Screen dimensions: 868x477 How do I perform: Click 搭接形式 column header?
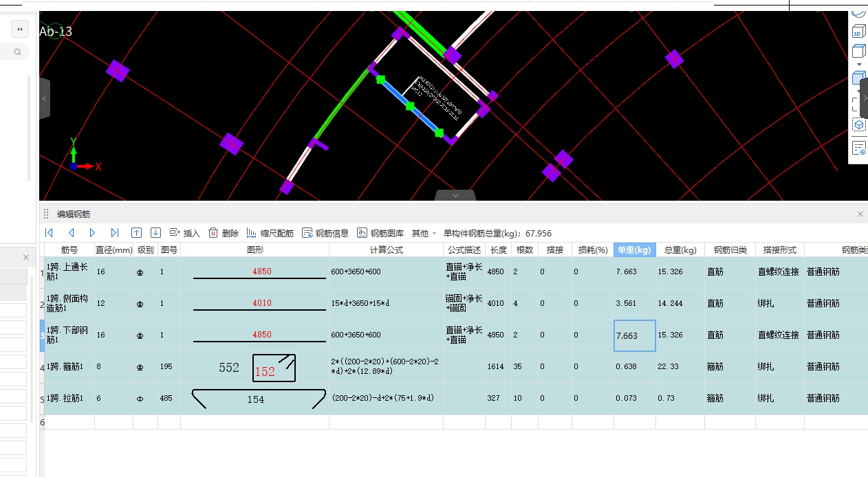pyautogui.click(x=780, y=250)
